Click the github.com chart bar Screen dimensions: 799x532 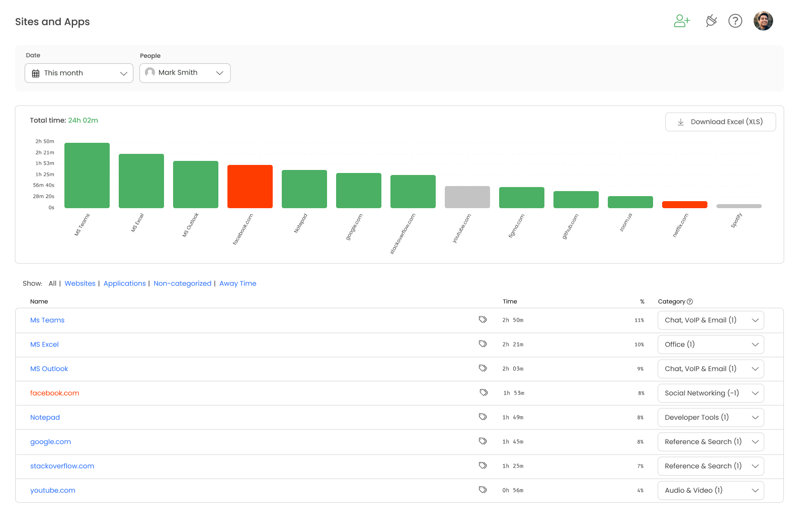click(x=576, y=200)
